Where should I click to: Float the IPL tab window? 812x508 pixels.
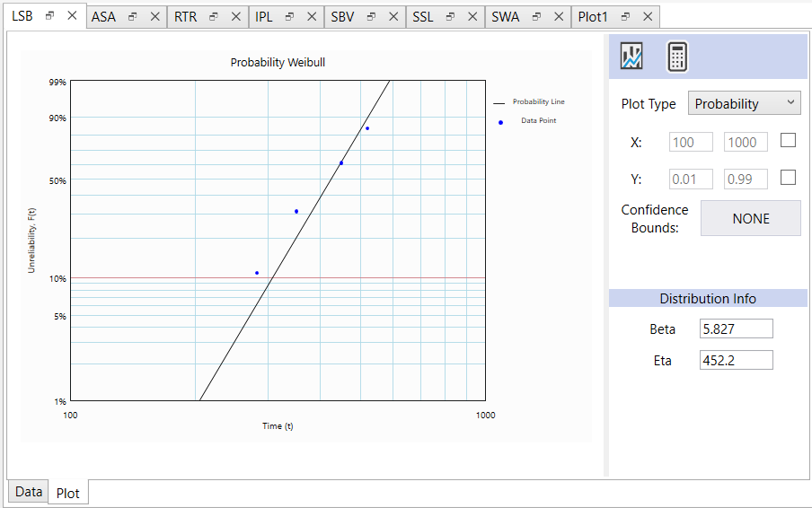289,16
